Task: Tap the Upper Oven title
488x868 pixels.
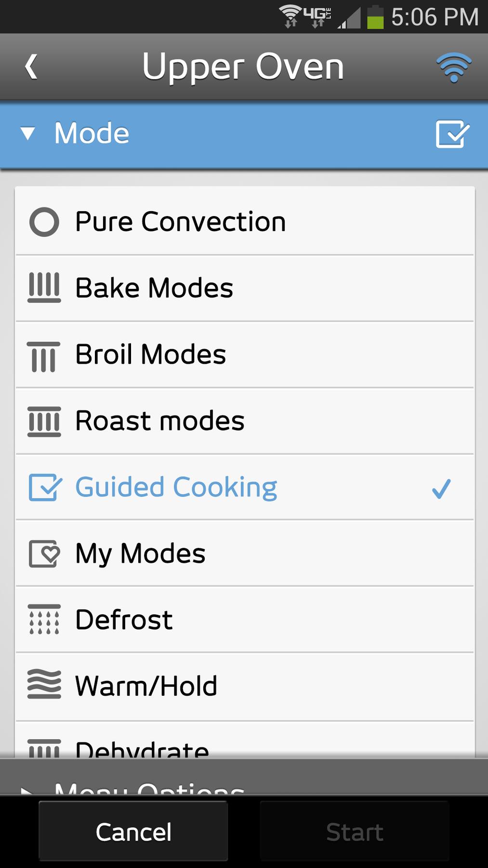Action: tap(243, 67)
